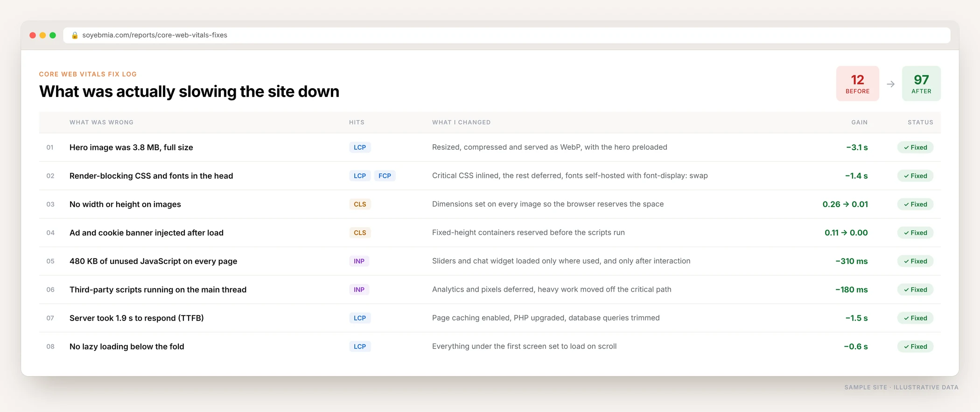Click the red close window button

tap(33, 35)
